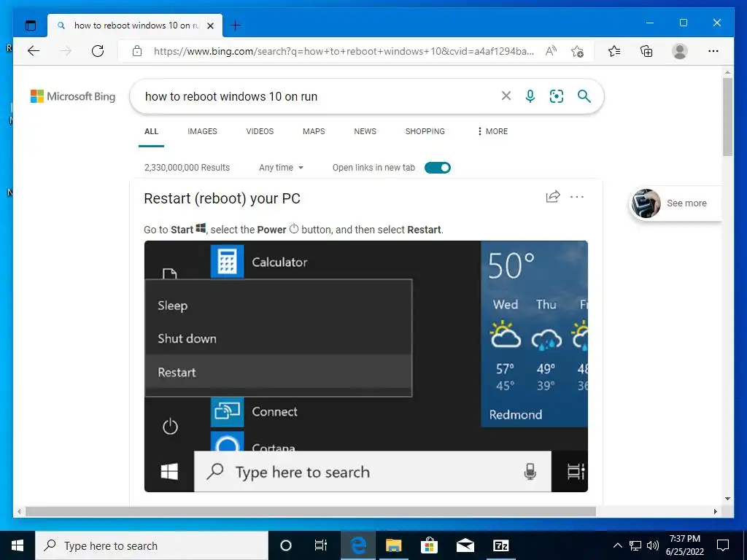The width and height of the screenshot is (747, 560).
Task: Switch to the NEWS tab
Action: coord(365,131)
